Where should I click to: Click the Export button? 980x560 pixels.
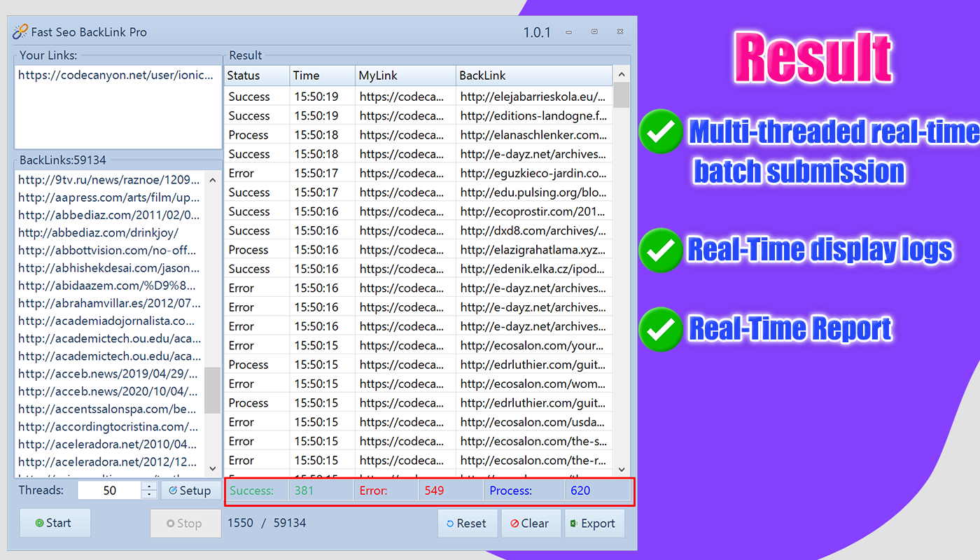point(594,523)
